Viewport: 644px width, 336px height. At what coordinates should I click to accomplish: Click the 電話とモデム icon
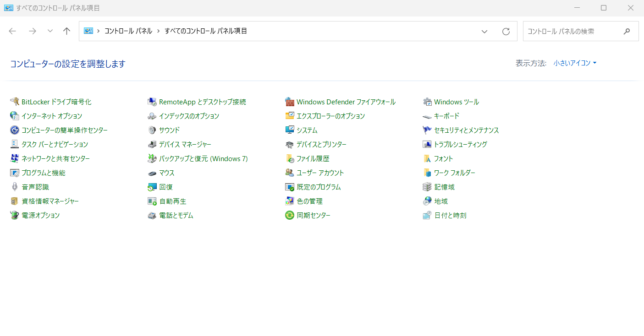tap(152, 215)
